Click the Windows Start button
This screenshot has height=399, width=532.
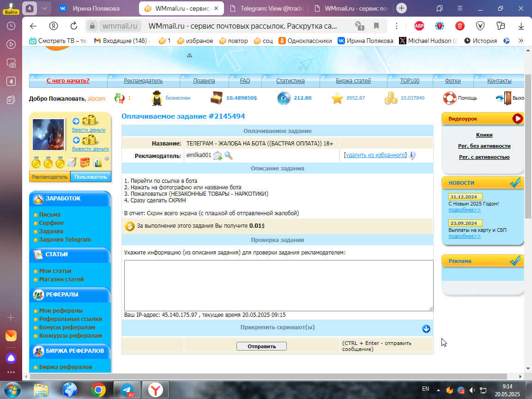(x=12, y=390)
